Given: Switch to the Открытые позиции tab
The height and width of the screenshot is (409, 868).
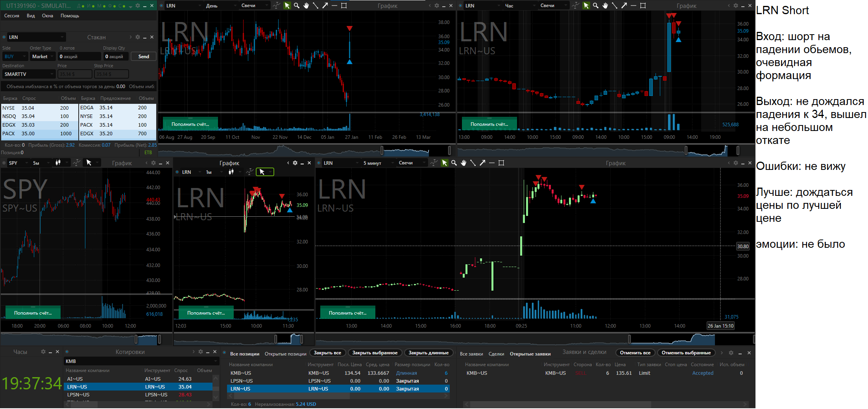Looking at the screenshot, I should click(285, 354).
